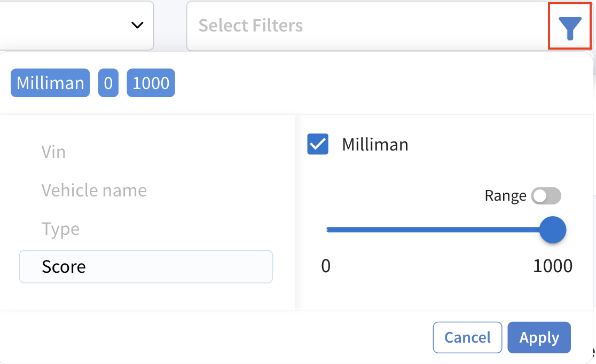This screenshot has height=364, width=596.
Task: Click the Milliman checkbox label text
Action: pos(375,145)
